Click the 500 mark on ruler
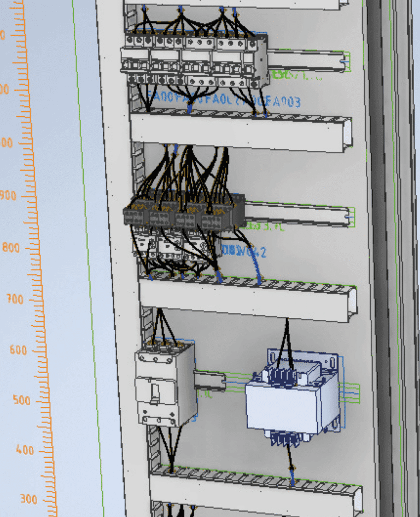This screenshot has width=420, height=517. click(19, 400)
